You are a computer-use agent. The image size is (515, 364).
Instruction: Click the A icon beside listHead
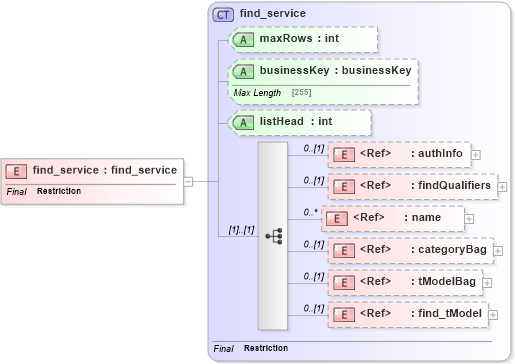pyautogui.click(x=243, y=123)
